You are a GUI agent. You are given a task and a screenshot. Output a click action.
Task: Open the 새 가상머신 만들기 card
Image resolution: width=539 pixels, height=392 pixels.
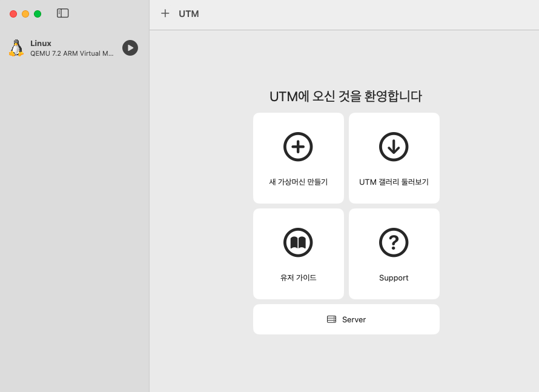click(x=299, y=158)
